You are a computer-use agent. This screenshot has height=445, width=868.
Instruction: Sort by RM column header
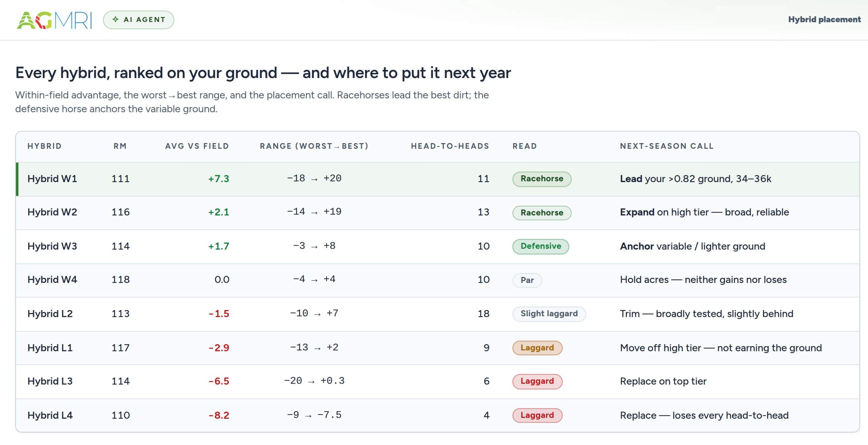(x=120, y=146)
